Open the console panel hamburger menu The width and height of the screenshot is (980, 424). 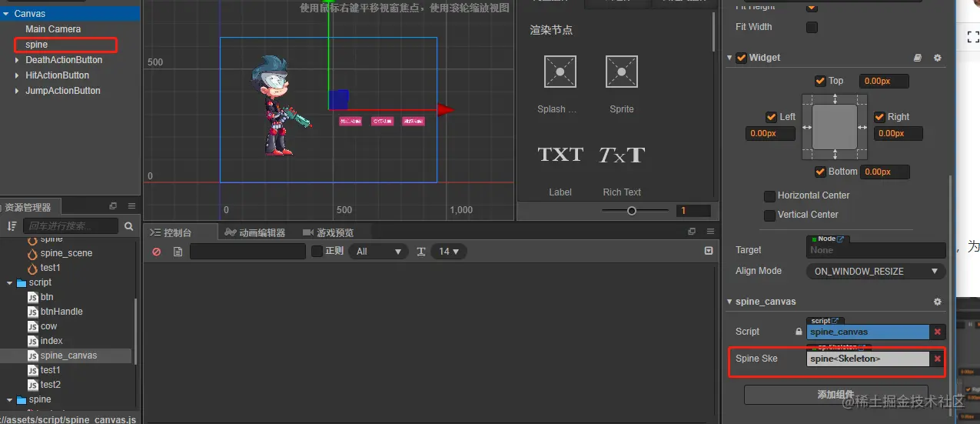(709, 231)
